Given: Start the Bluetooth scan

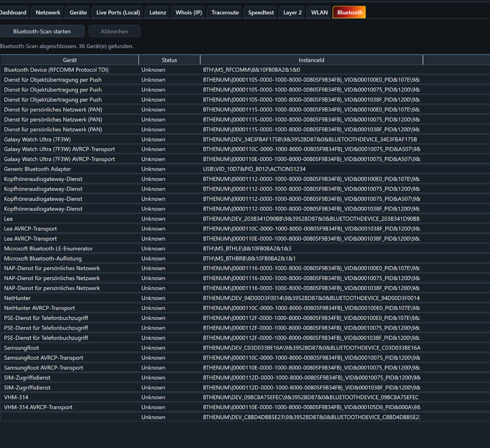Looking at the screenshot, I should (42, 31).
